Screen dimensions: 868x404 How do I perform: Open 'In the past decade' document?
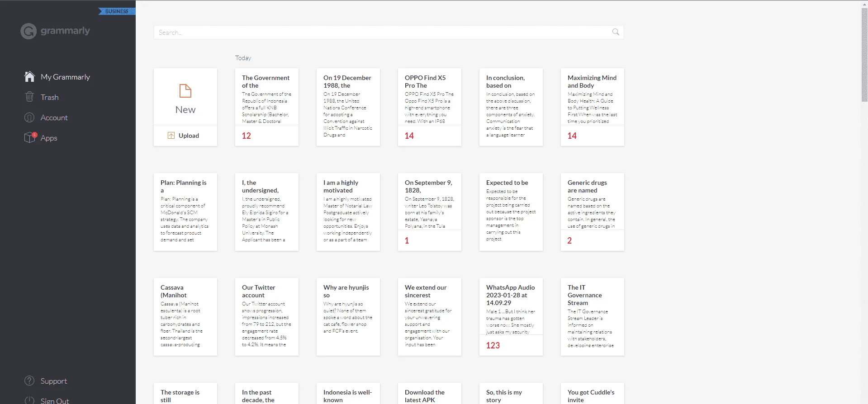click(267, 394)
